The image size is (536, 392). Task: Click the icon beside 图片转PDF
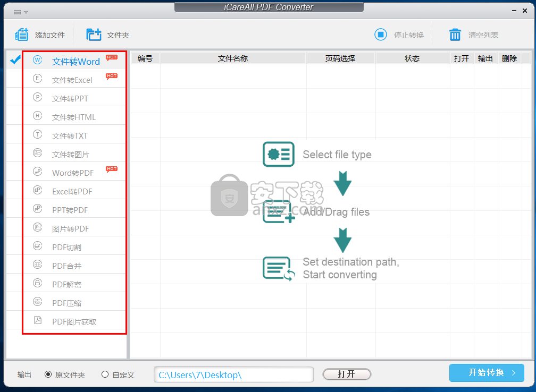pos(38,227)
